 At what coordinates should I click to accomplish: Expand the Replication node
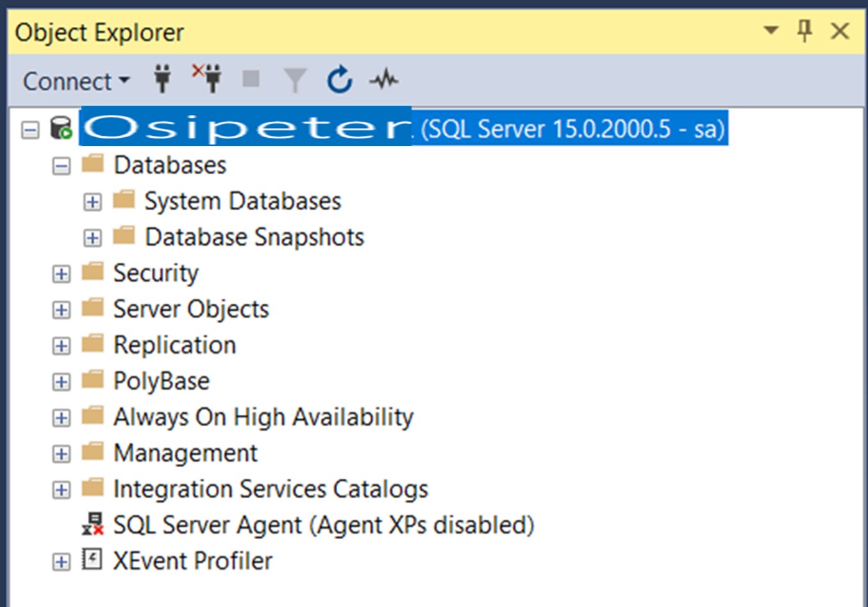click(62, 346)
